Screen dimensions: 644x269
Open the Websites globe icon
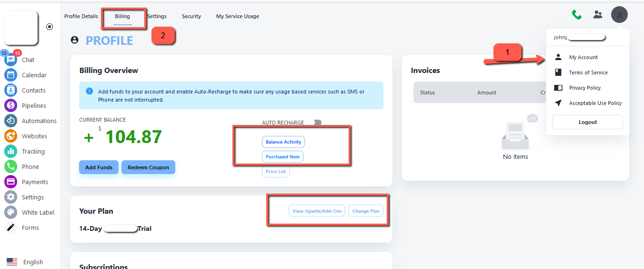point(11,136)
